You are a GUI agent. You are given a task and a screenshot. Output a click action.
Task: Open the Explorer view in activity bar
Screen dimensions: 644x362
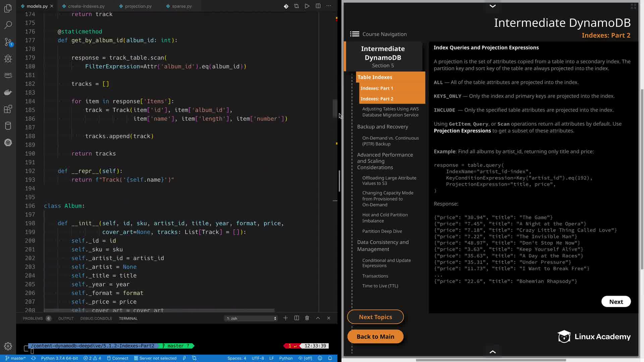click(8, 8)
